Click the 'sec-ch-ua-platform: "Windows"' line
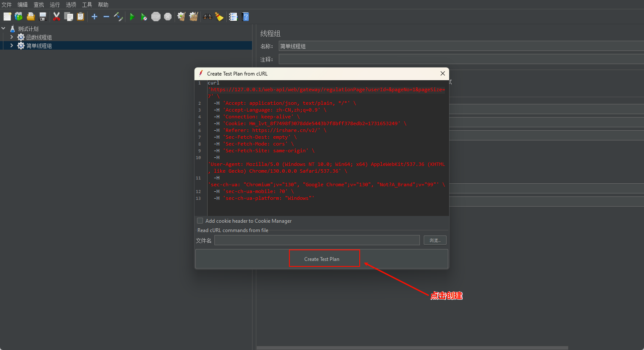Image resolution: width=644 pixels, height=350 pixels. (264, 198)
